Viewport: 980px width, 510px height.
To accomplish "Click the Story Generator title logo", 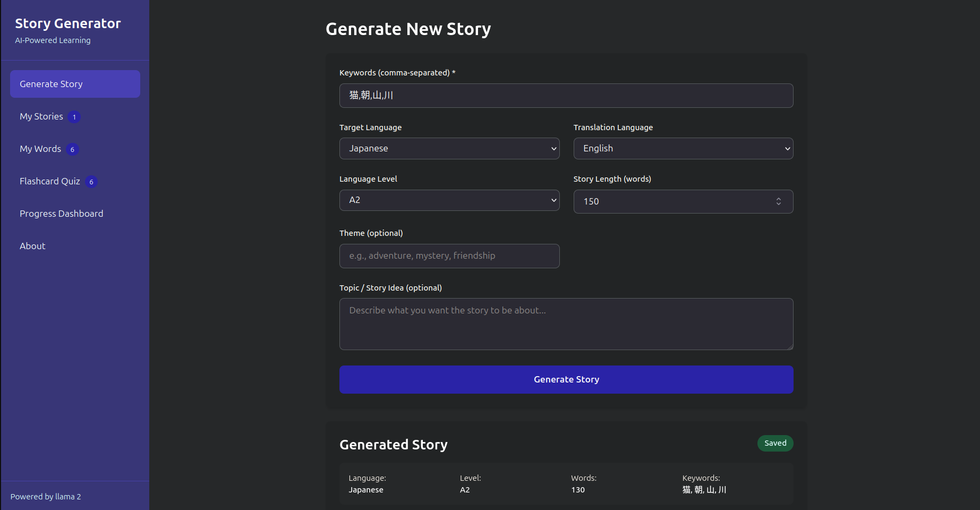I will [68, 23].
